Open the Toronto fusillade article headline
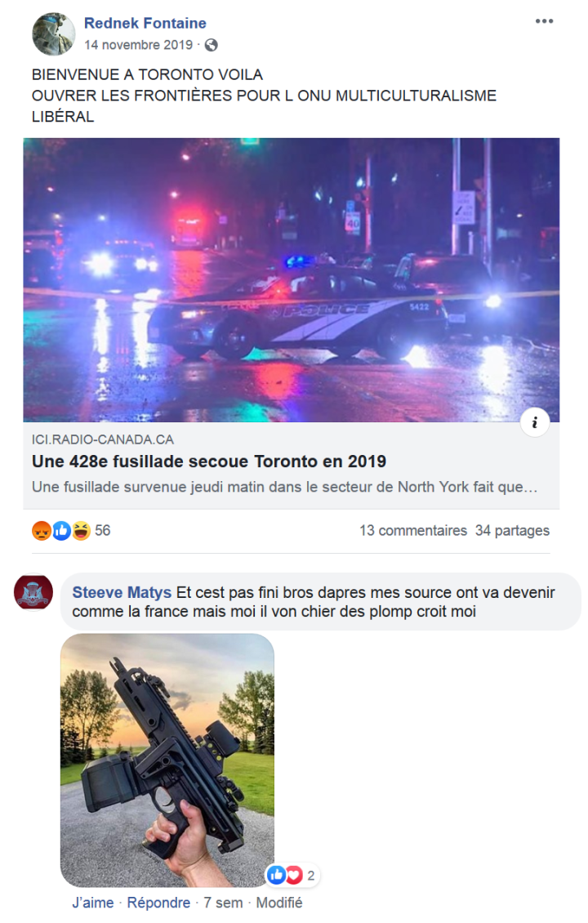The image size is (588, 923). [209, 461]
